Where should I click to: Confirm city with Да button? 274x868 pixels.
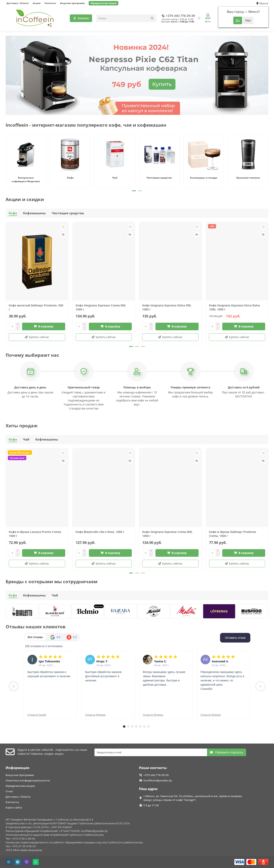237,21
